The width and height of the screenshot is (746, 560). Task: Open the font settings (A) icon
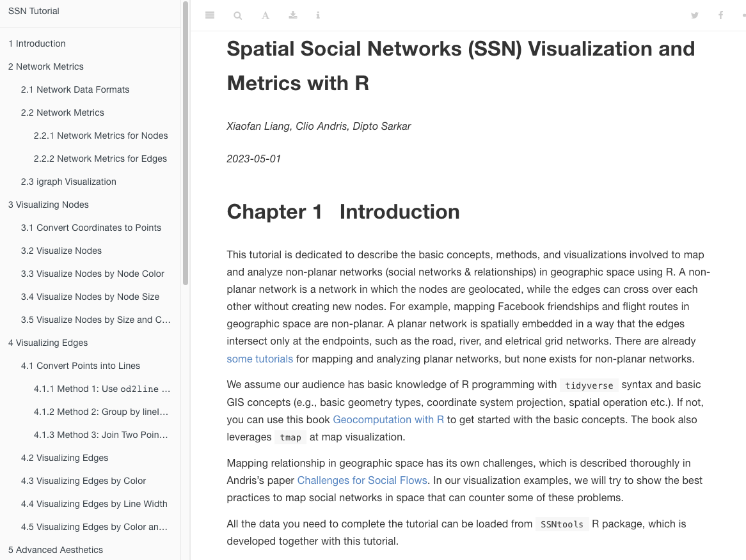265,15
